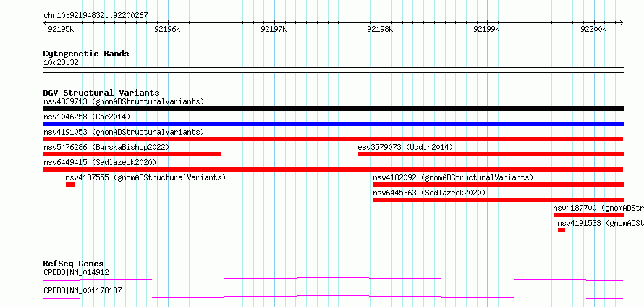
Task: Click the nsv4182092 label text
Action: click(x=453, y=177)
